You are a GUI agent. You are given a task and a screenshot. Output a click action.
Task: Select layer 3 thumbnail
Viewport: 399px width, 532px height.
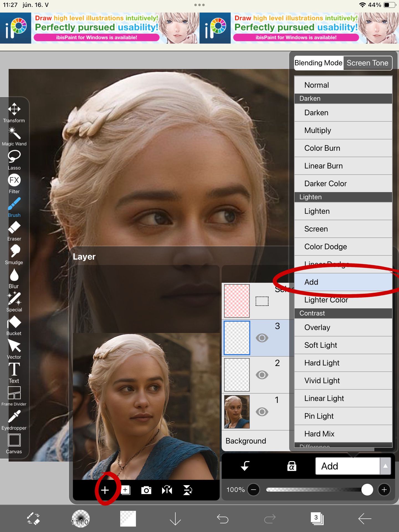pos(237,338)
